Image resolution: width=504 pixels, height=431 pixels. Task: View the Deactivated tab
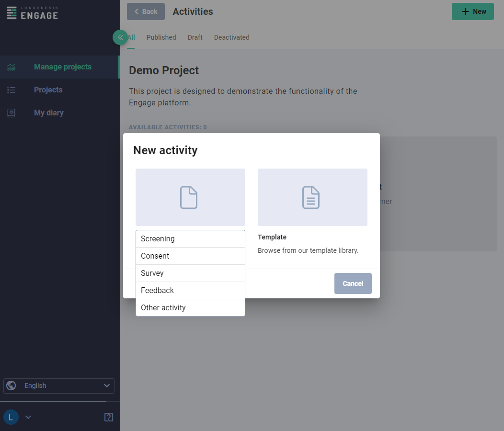pos(231,37)
